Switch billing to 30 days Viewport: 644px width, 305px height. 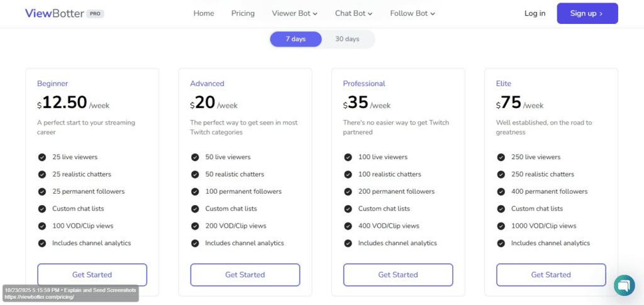pyautogui.click(x=347, y=39)
